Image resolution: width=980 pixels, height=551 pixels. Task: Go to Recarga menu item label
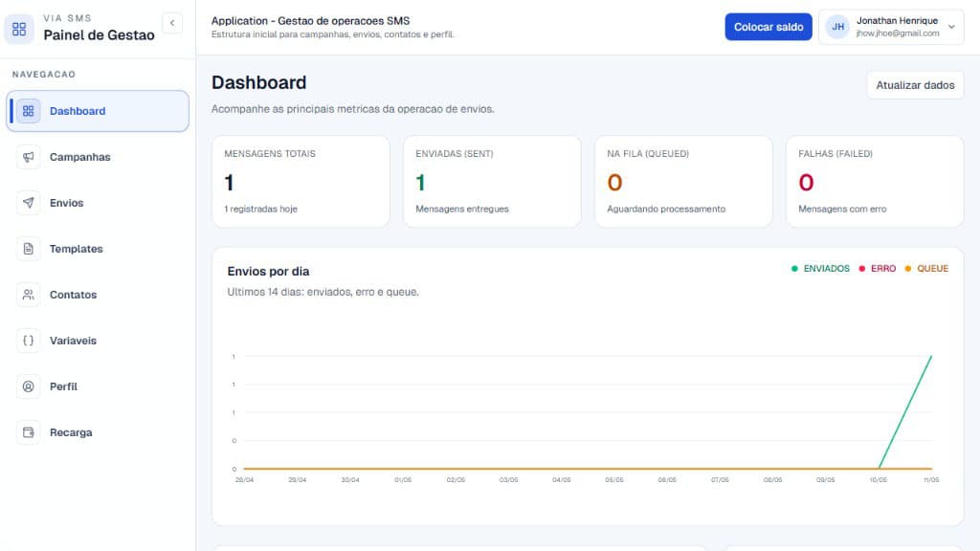tap(71, 432)
